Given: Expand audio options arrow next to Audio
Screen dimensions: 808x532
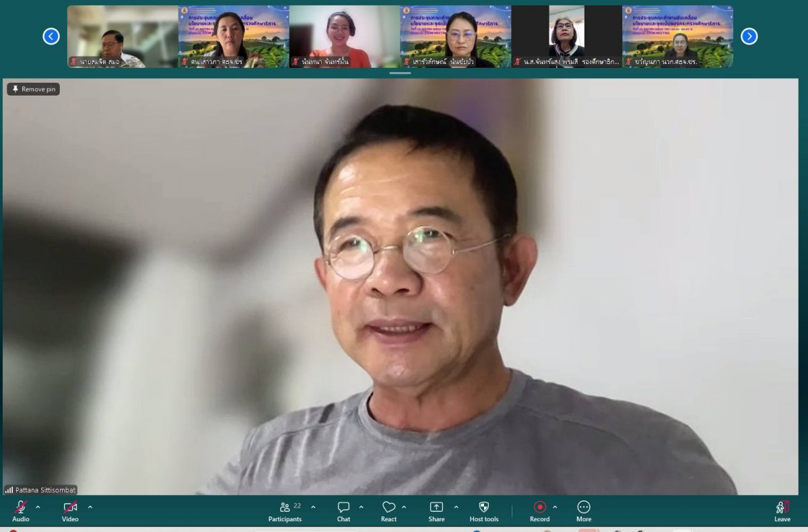Looking at the screenshot, I should 38,507.
